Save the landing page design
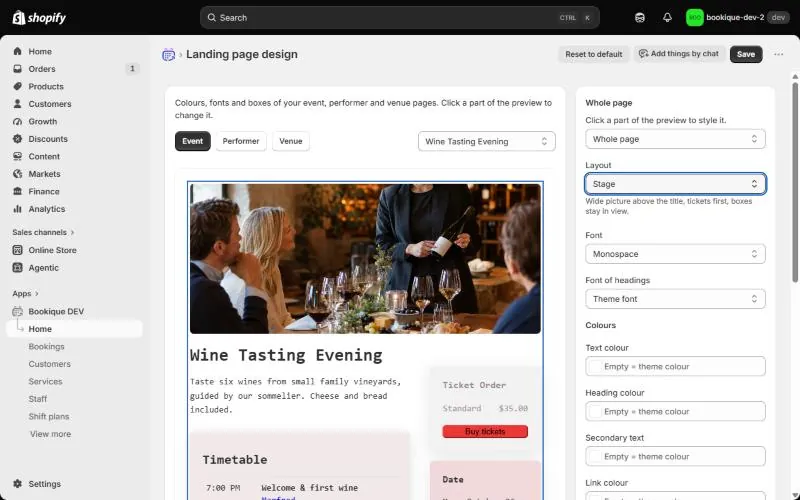Viewport: 800px width, 500px height. coord(746,54)
